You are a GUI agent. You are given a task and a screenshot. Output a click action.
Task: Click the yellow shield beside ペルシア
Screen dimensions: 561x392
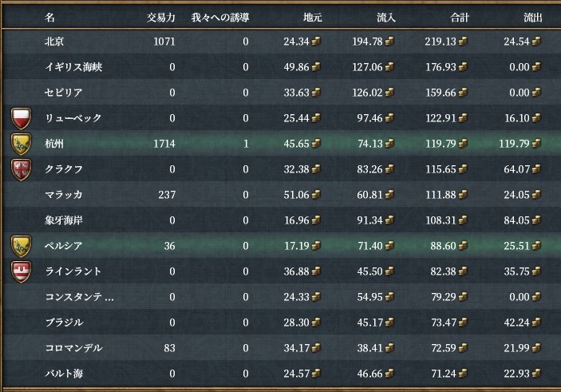pos(21,246)
